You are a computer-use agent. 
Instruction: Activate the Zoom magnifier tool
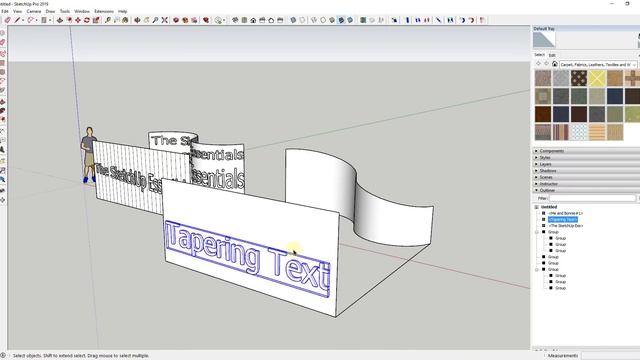click(155, 20)
